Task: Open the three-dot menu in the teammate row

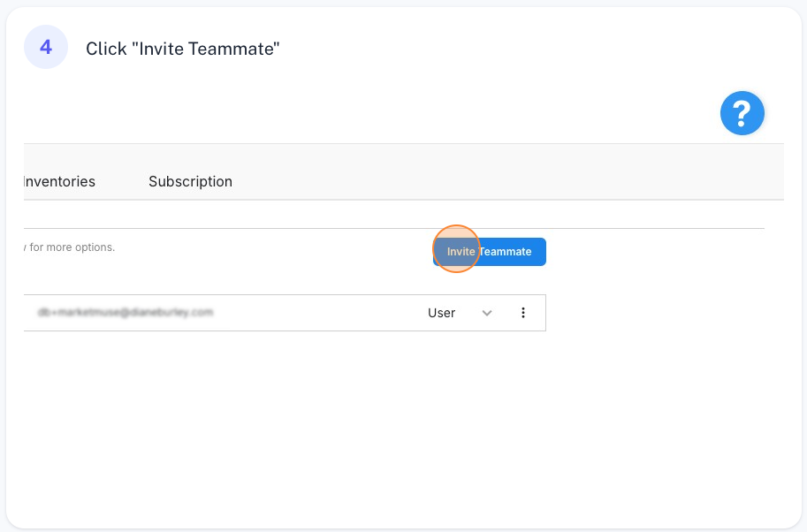Action: [523, 313]
